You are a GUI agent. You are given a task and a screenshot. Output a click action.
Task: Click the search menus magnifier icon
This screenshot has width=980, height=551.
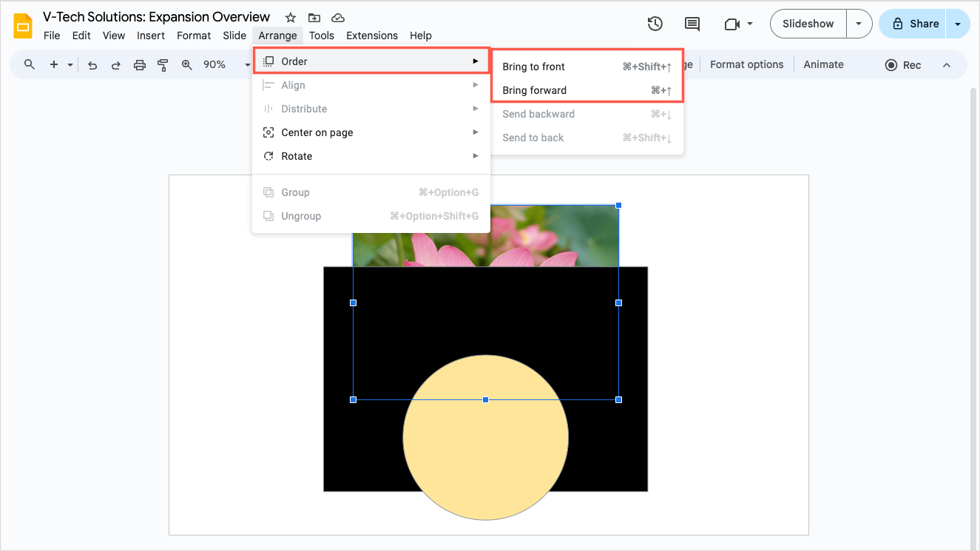click(30, 65)
